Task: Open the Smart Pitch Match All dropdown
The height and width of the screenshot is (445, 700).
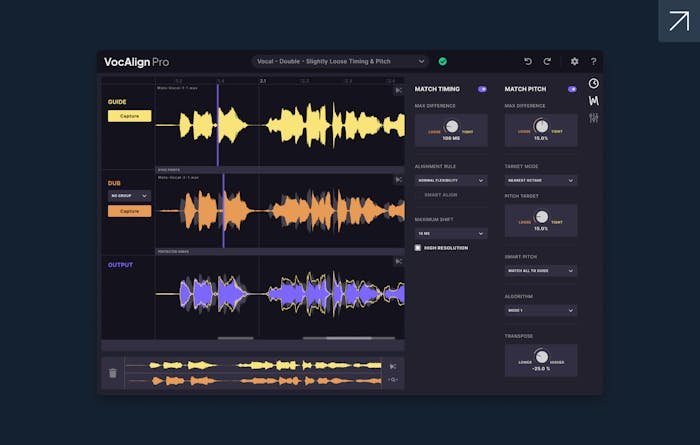Action: (541, 270)
